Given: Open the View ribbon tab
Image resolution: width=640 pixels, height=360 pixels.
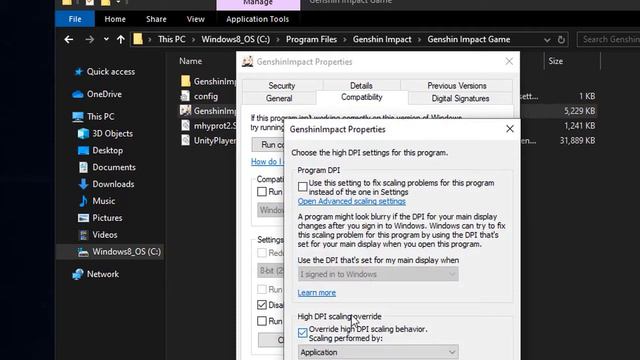Looking at the screenshot, I should point(196,19).
